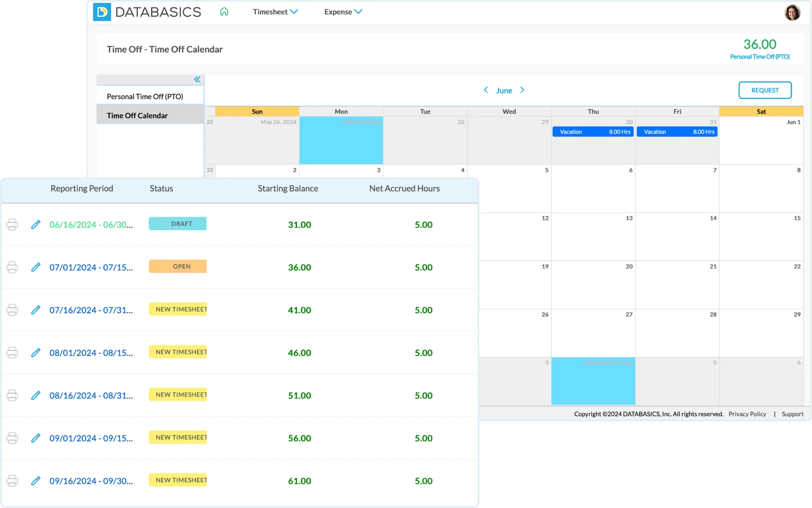Click the print icon for the 09/16/2024 period
Image resolution: width=812 pixels, height=508 pixels.
pyautogui.click(x=12, y=480)
